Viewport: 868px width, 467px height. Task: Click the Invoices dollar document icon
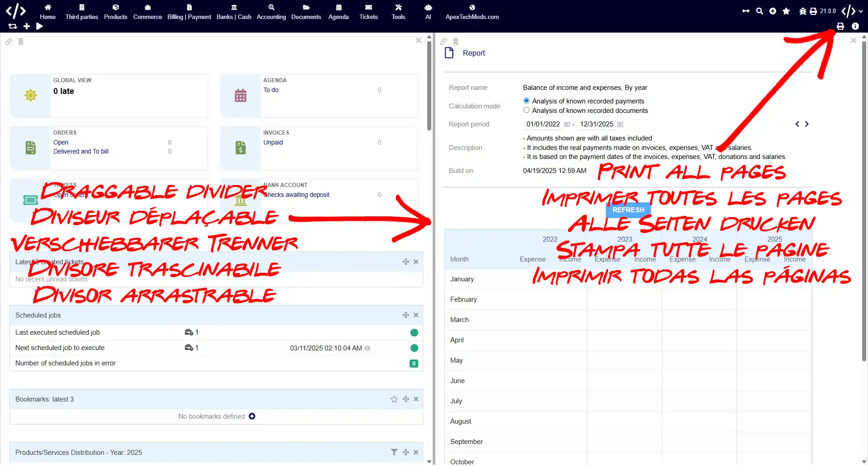pyautogui.click(x=241, y=148)
